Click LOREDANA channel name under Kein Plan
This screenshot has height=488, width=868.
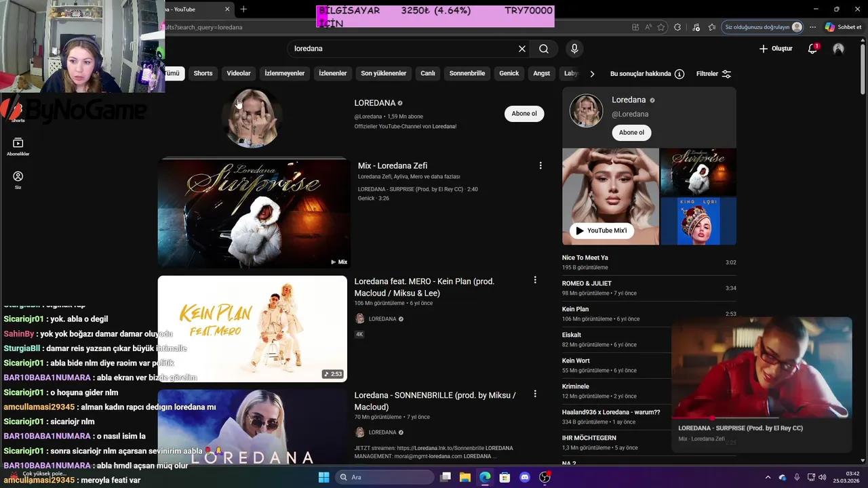coord(382,319)
